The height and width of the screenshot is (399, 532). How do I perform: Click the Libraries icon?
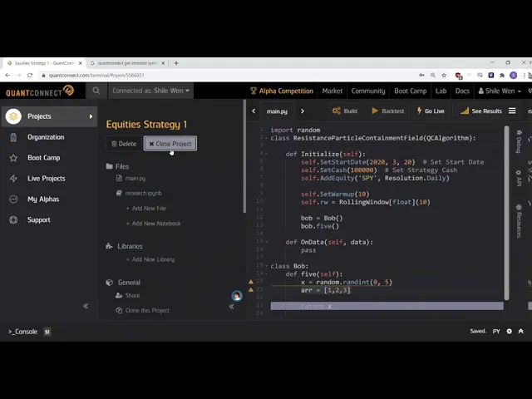[109, 246]
